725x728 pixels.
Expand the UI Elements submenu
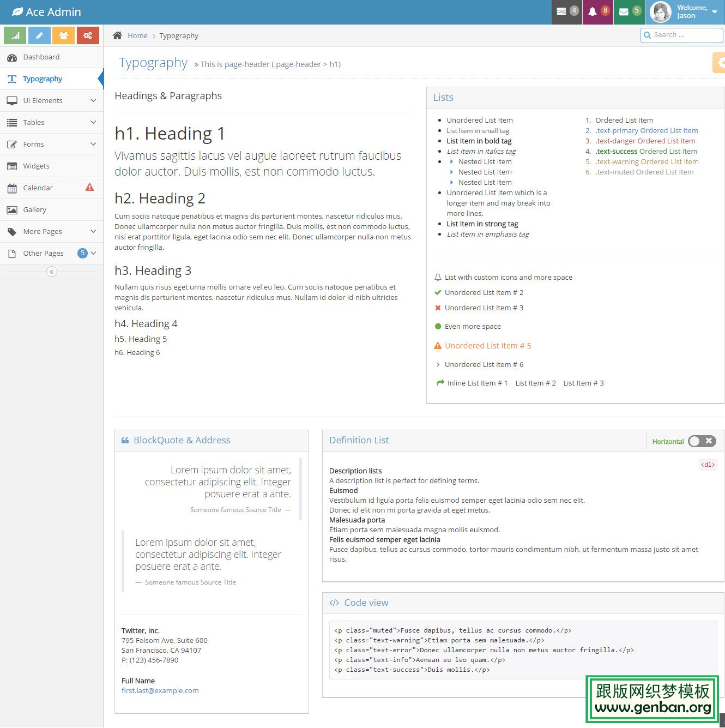click(51, 101)
